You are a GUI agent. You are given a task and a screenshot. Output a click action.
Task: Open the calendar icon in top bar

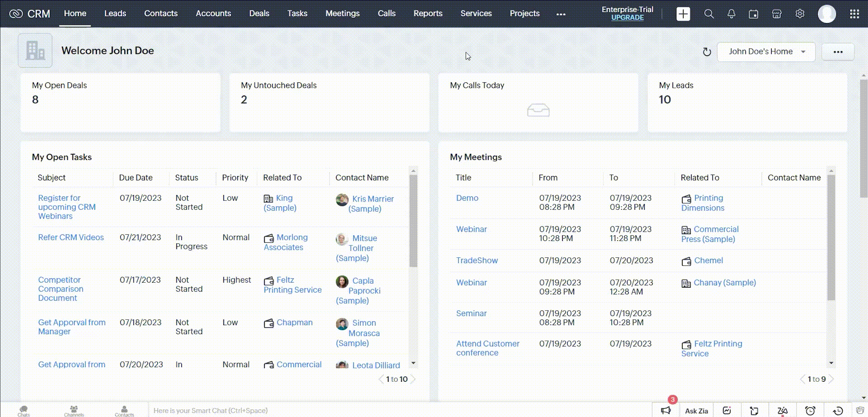(753, 14)
